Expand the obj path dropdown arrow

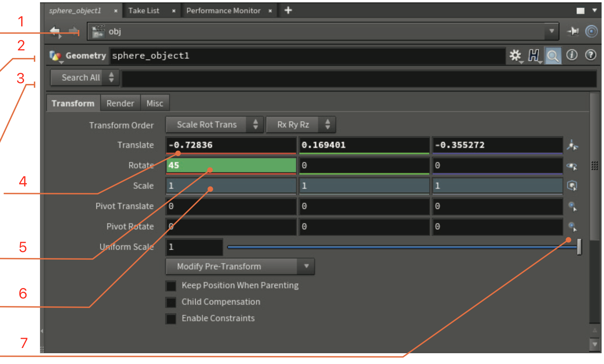552,31
